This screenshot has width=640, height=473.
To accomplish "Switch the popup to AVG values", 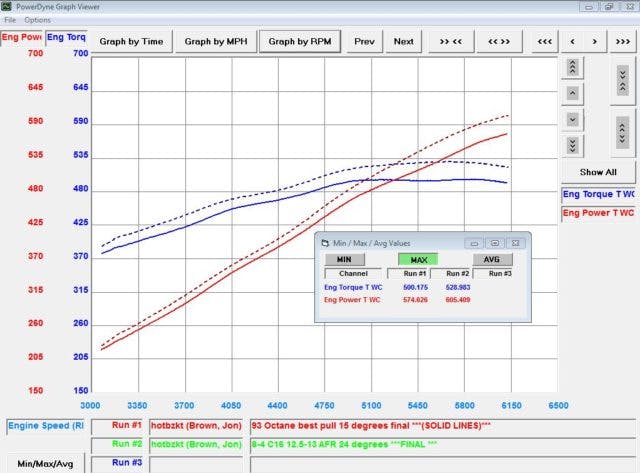I will [x=491, y=259].
